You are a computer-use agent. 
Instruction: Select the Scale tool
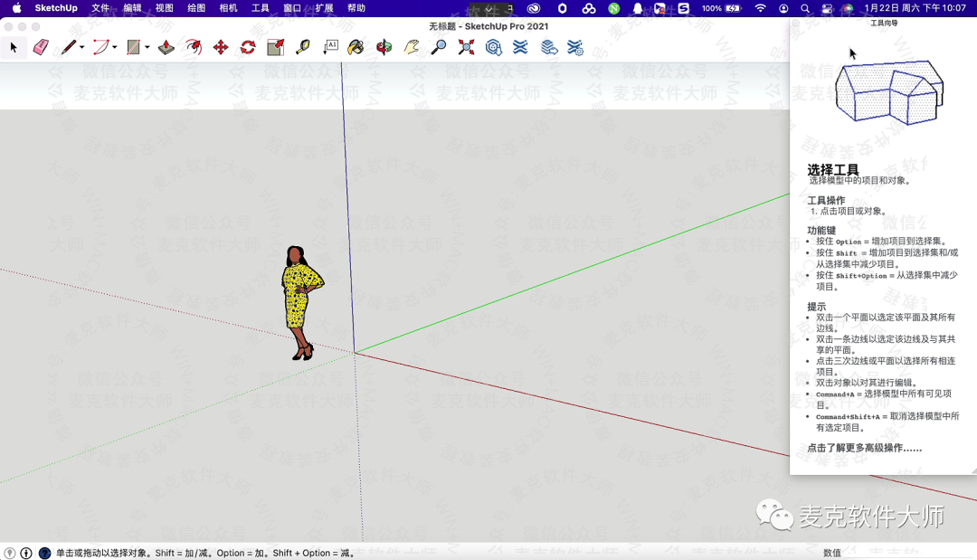coord(275,47)
